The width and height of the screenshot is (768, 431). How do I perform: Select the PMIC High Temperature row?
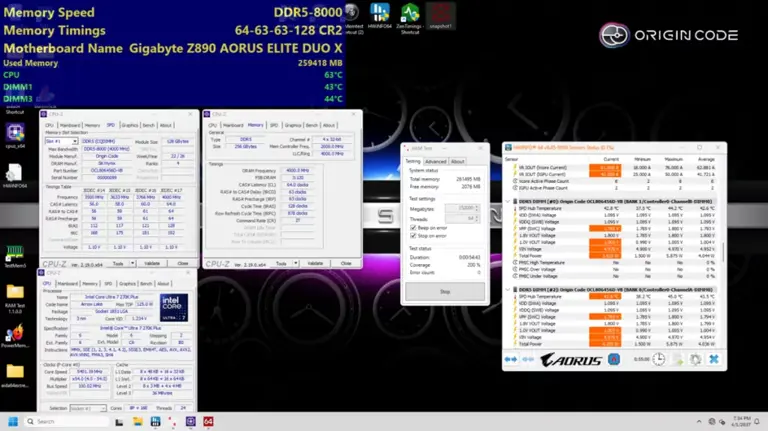pos(614,263)
